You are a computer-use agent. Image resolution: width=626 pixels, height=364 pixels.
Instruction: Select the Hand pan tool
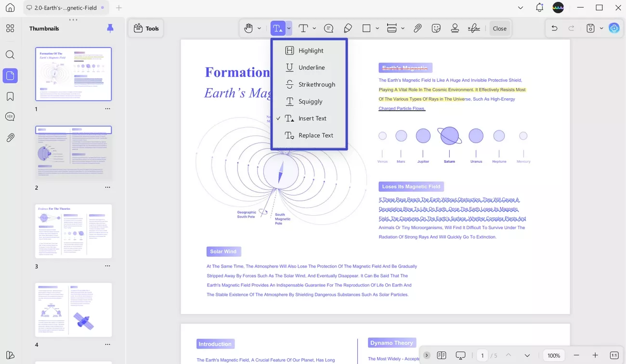(x=247, y=28)
